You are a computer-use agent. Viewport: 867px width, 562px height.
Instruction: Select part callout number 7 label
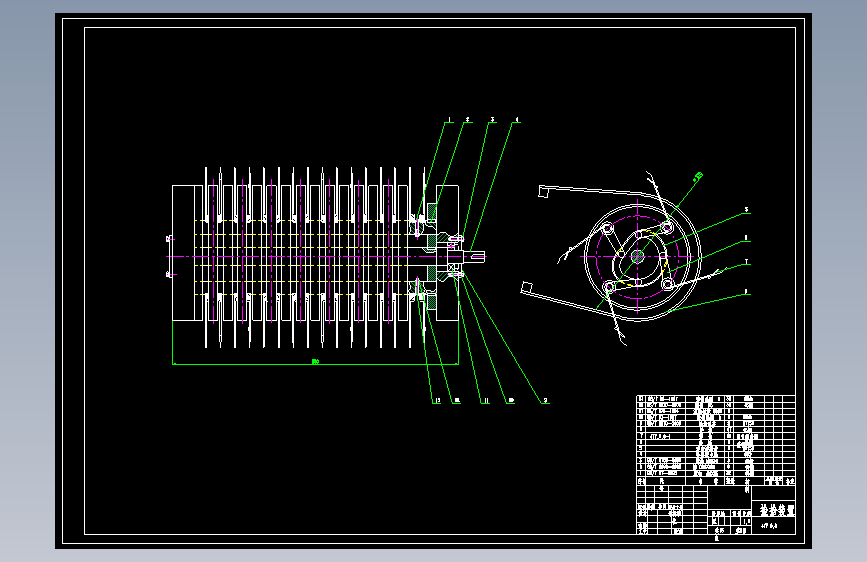pyautogui.click(x=746, y=262)
